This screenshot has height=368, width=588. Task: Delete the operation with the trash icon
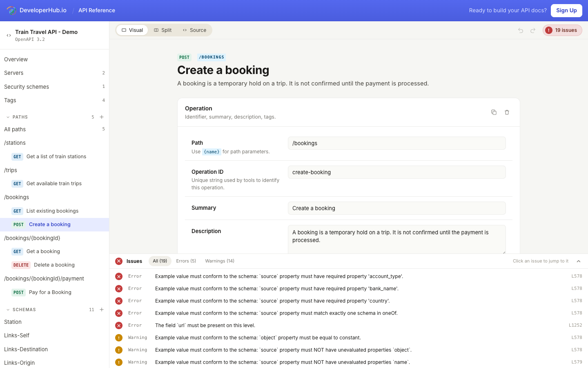[x=507, y=112]
